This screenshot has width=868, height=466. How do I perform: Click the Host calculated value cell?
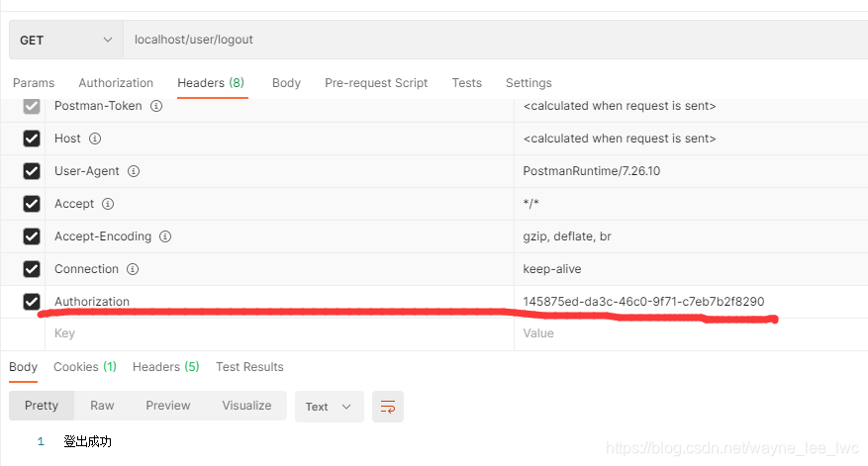[691, 139]
